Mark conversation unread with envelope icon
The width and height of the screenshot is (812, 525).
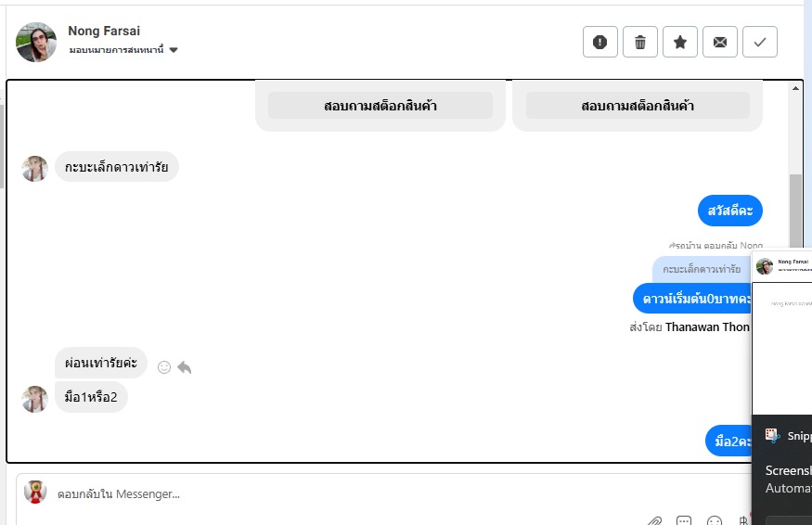[720, 42]
